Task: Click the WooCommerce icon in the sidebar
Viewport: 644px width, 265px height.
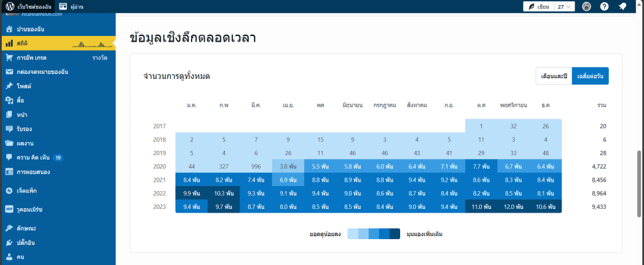Action: 9,209
